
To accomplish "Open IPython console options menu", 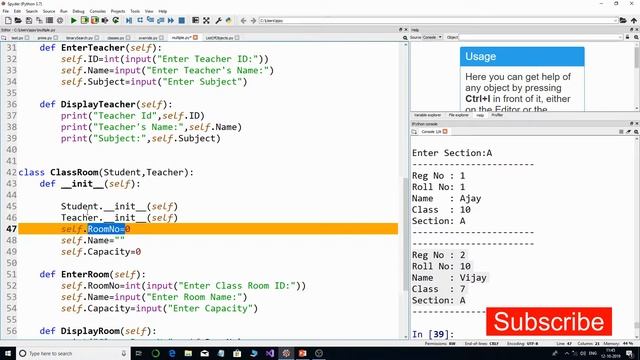I will click(x=636, y=131).
